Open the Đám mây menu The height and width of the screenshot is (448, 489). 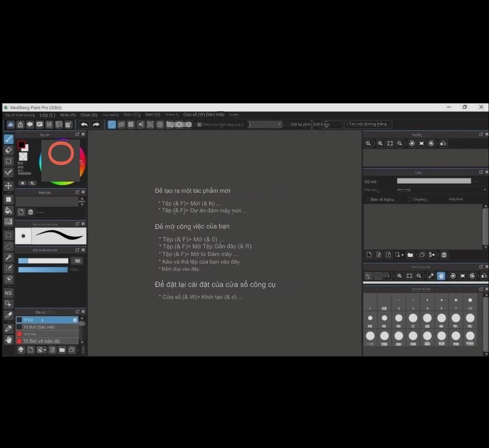point(215,115)
